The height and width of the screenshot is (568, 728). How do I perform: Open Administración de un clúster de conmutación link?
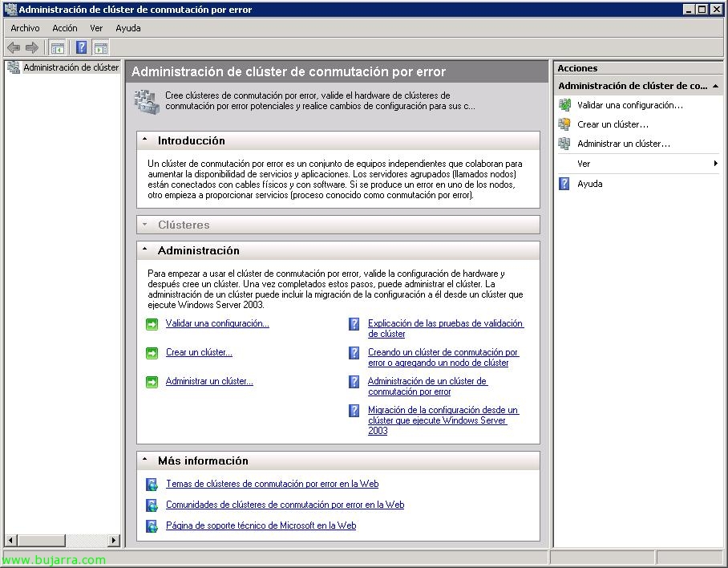coord(427,386)
